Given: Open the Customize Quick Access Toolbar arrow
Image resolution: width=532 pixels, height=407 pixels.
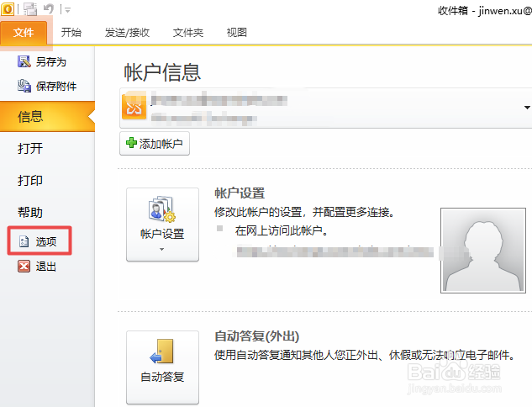Looking at the screenshot, I should [x=67, y=10].
